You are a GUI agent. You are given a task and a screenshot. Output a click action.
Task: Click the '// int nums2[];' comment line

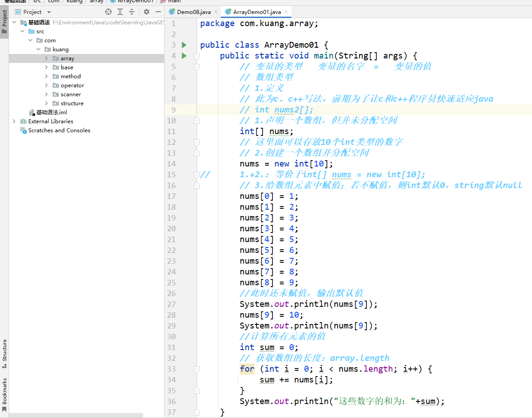tap(276, 110)
